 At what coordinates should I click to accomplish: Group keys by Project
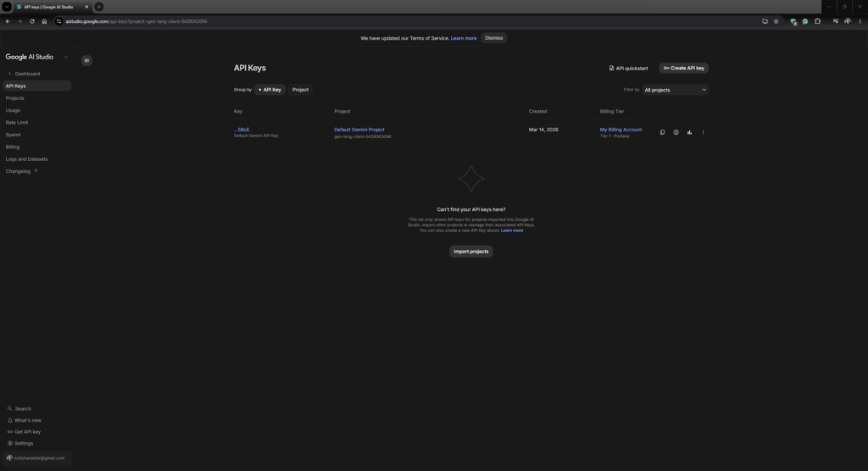300,90
